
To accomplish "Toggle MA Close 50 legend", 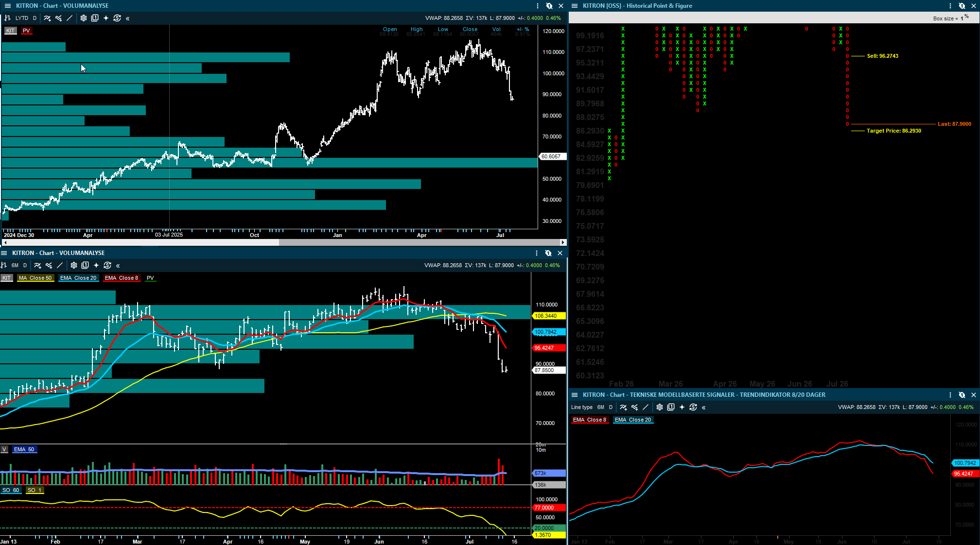I will (x=35, y=278).
